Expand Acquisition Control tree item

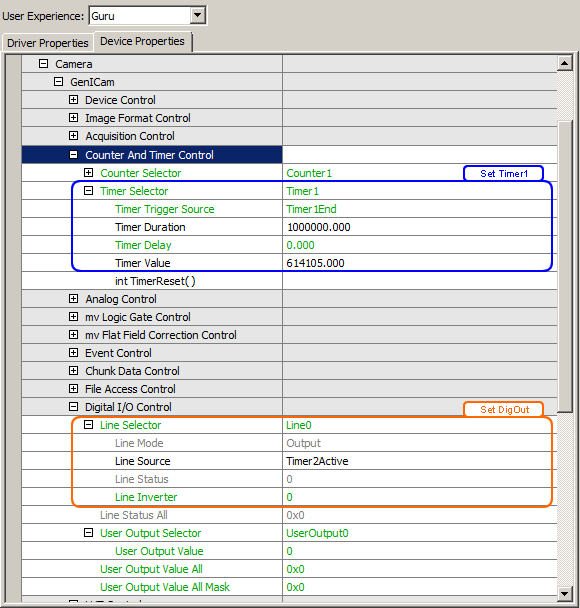tap(73, 135)
